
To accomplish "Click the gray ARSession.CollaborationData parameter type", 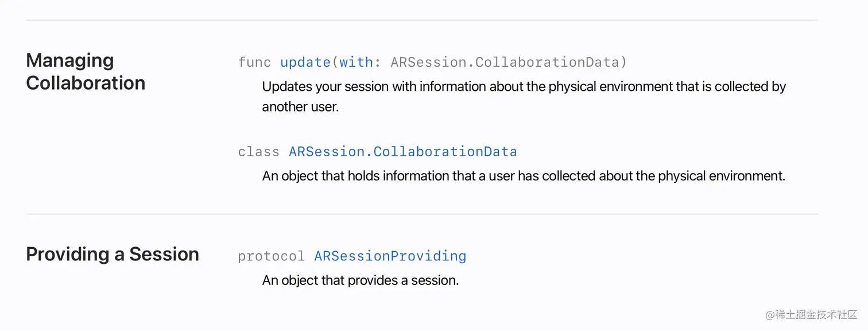I will [509, 62].
